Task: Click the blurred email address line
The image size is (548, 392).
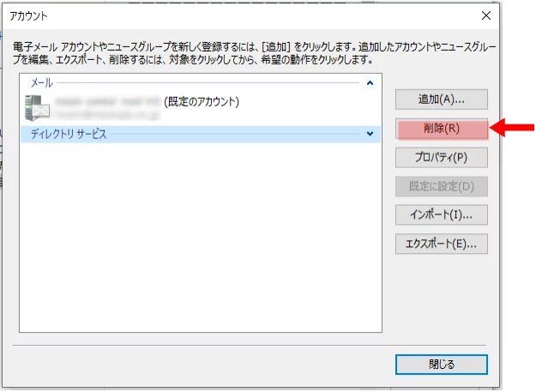Action: [x=106, y=113]
